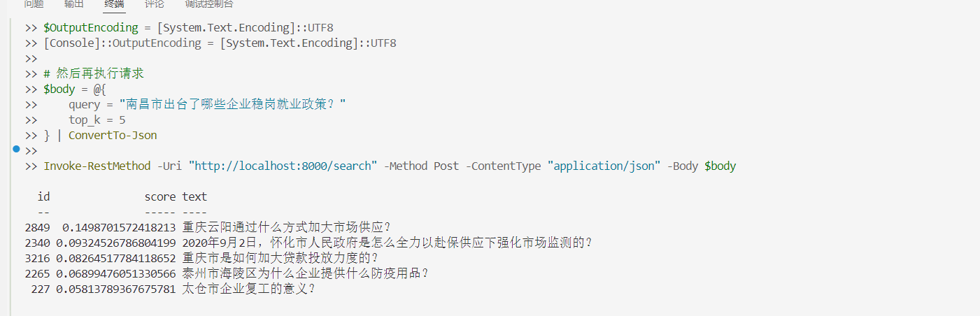The image size is (980, 316).
Task: Click the text column header
Action: pos(194,197)
